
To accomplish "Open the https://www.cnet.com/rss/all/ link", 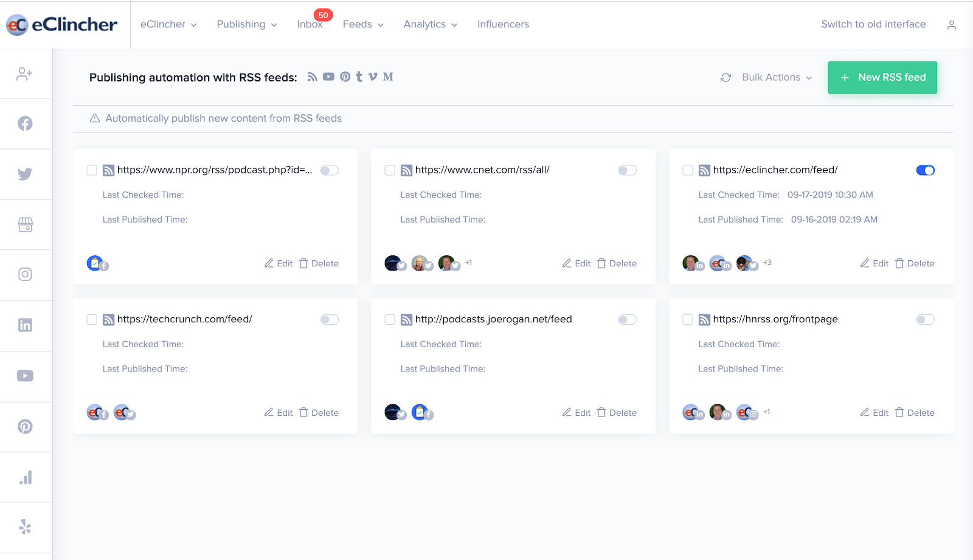I will (x=482, y=170).
